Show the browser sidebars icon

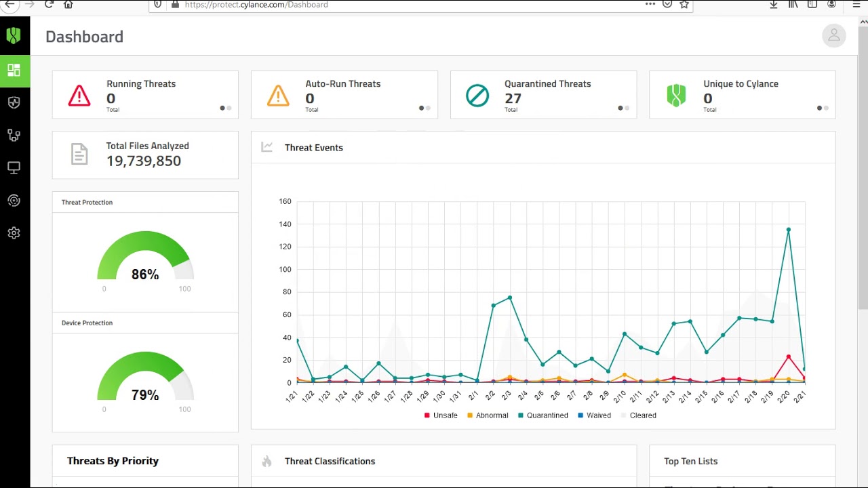pos(812,4)
